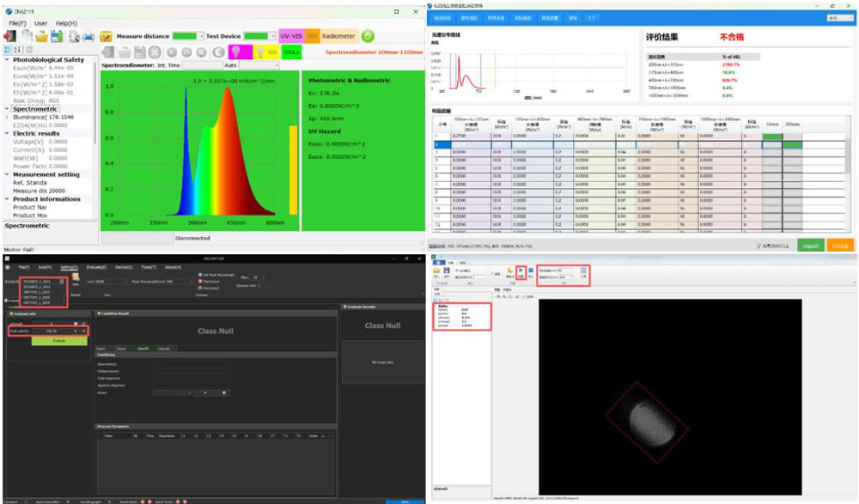Click the orange button in results window

(x=840, y=246)
